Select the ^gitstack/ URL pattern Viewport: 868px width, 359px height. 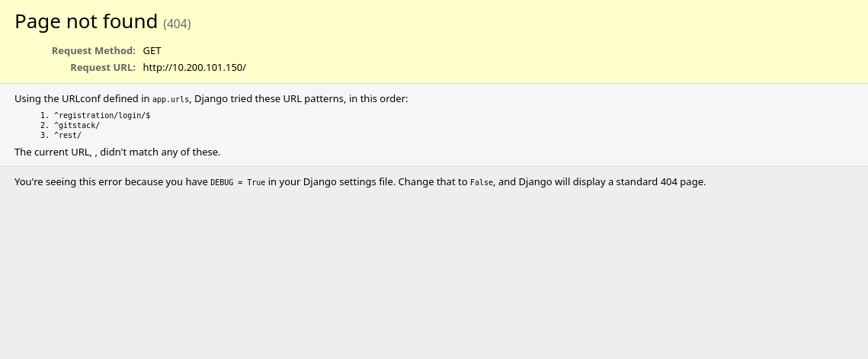(x=76, y=126)
